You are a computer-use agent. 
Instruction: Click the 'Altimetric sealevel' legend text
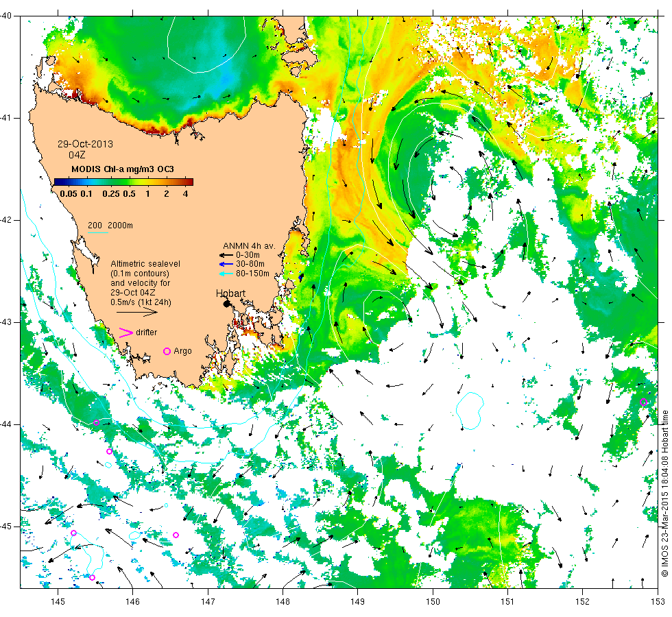pos(145,264)
